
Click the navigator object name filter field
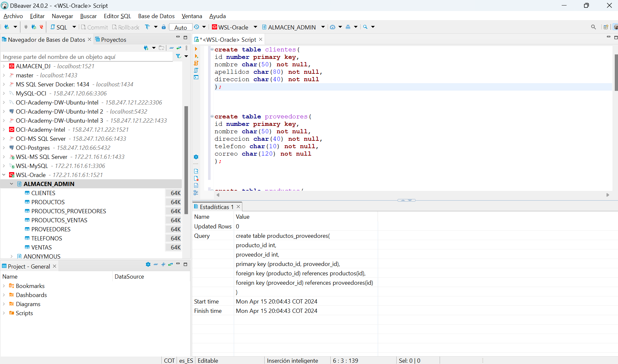pyautogui.click(x=87, y=57)
